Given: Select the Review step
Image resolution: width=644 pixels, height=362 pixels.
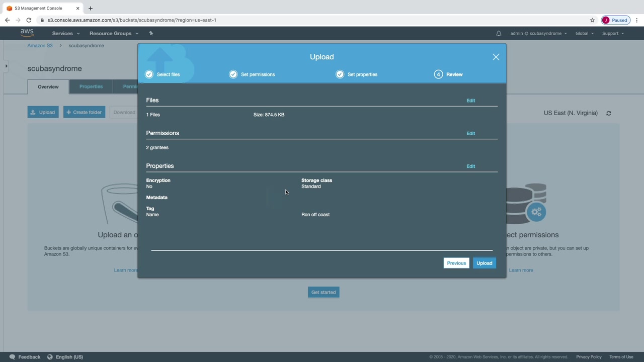Looking at the screenshot, I should (449, 74).
